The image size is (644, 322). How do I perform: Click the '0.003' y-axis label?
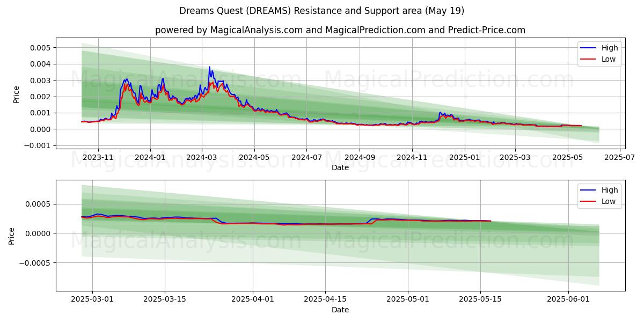40,80
